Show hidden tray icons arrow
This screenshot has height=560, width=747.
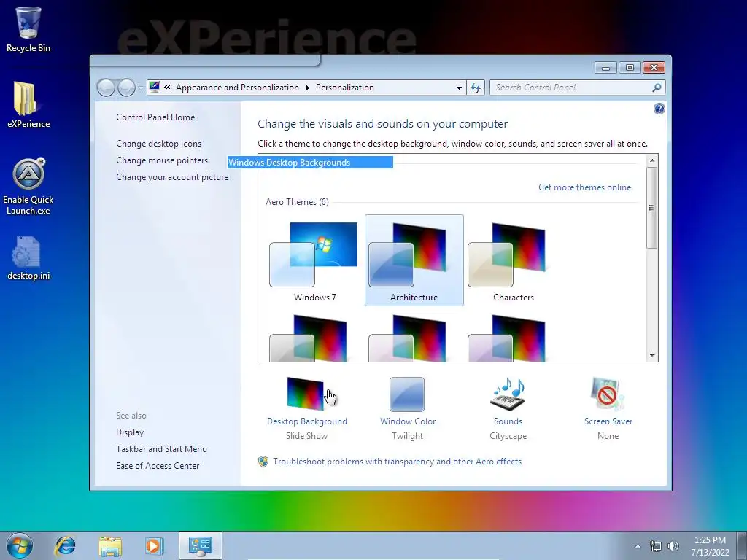[638, 546]
